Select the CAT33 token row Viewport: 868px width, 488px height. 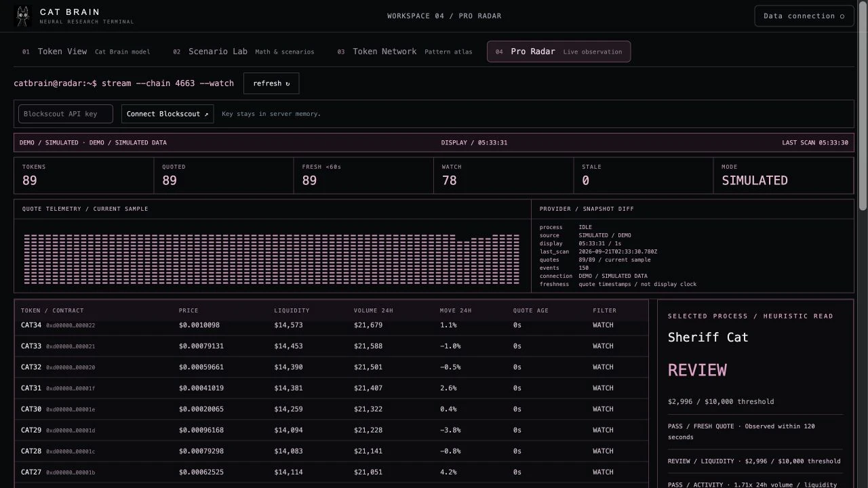[331, 346]
